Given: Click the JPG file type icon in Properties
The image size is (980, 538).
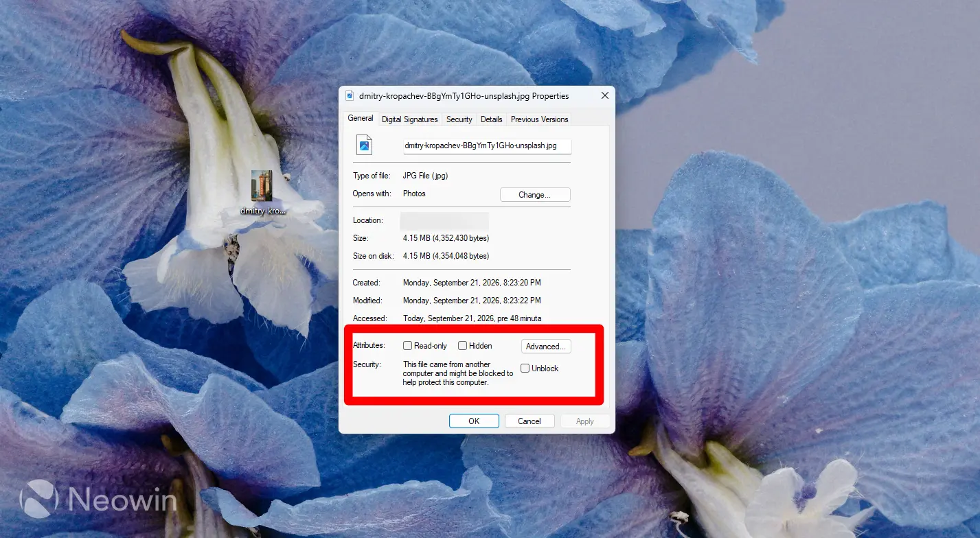Looking at the screenshot, I should click(x=364, y=145).
